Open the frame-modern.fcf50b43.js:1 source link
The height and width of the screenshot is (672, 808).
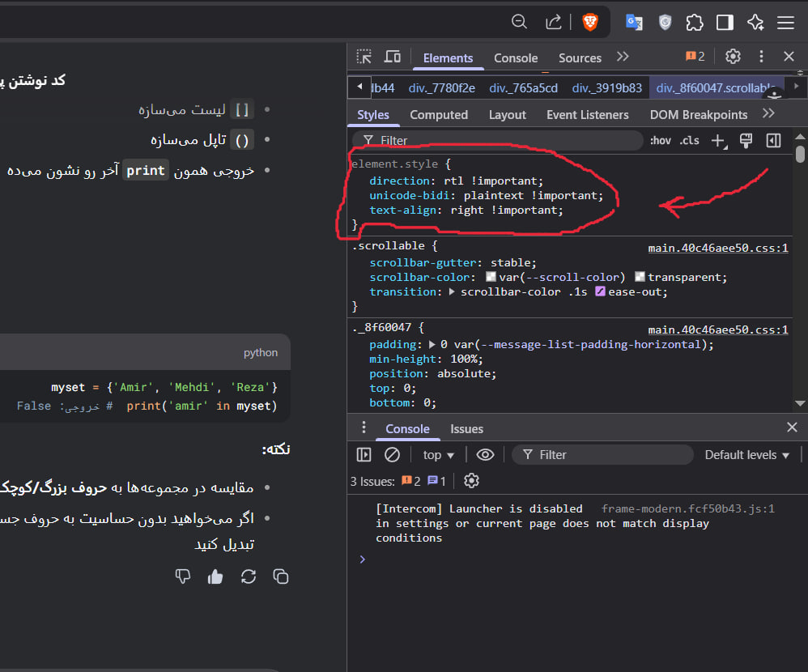point(687,509)
